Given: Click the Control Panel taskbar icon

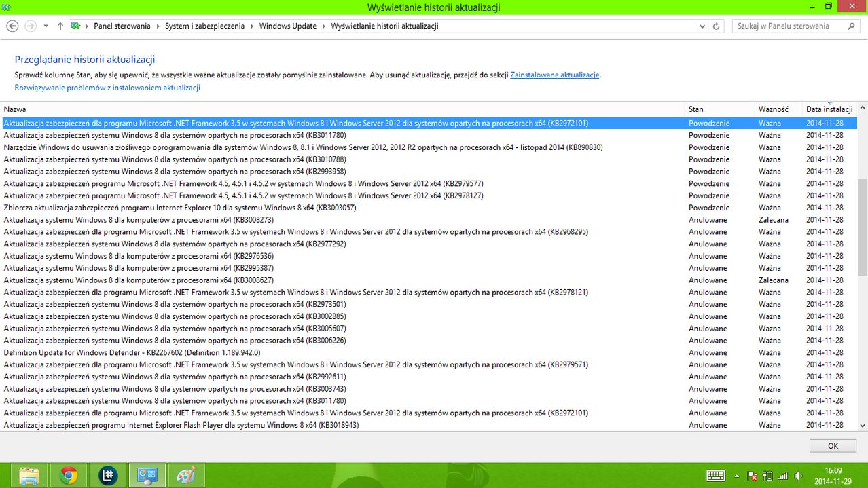Looking at the screenshot, I should coord(147,475).
